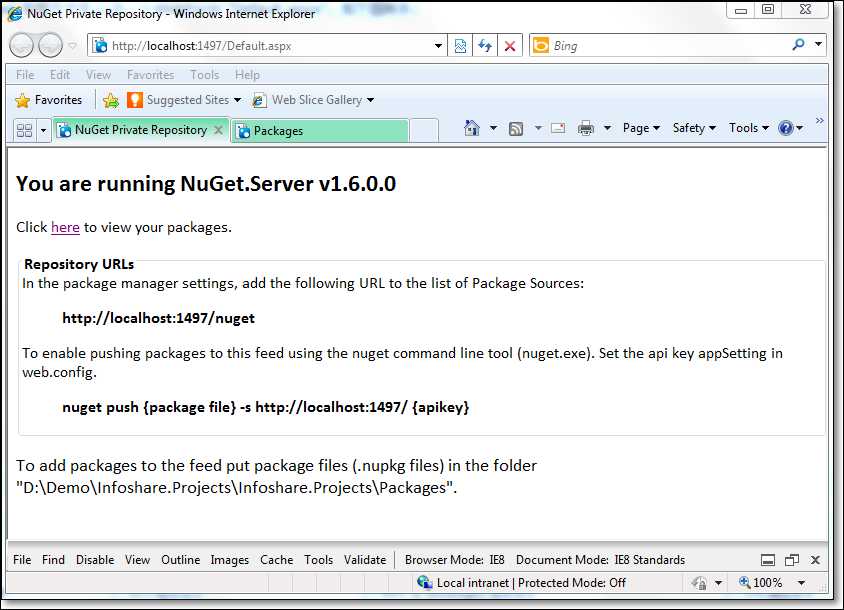Open search provider options dropdown
This screenshot has width=844, height=610.
[818, 45]
